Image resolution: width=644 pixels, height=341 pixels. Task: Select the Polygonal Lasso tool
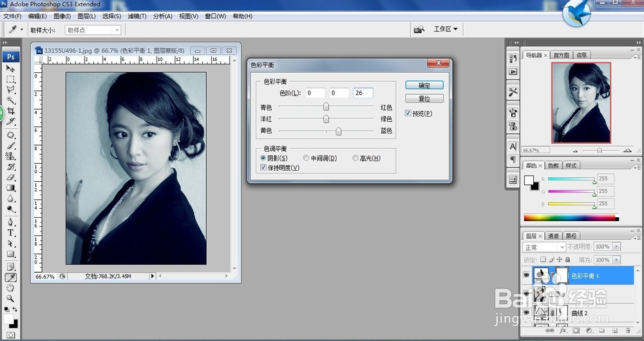(10, 90)
